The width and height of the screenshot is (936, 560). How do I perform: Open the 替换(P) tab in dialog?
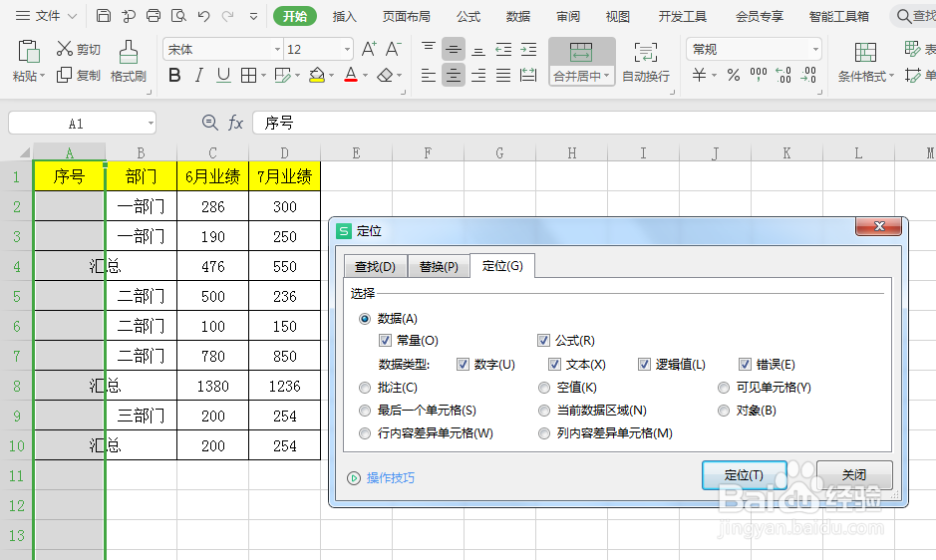click(439, 266)
